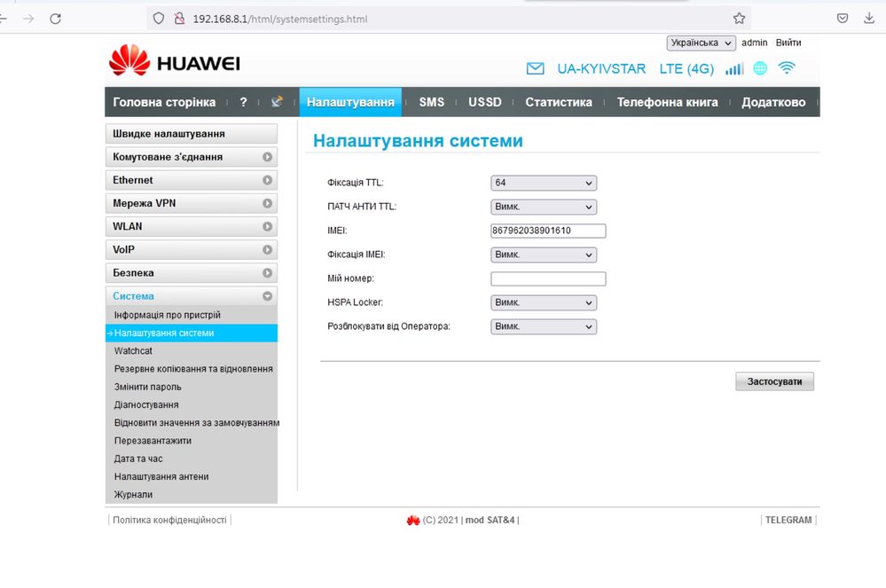This screenshot has height=588, width=886.
Task: Open Інформація про пристрій
Action: [191, 315]
